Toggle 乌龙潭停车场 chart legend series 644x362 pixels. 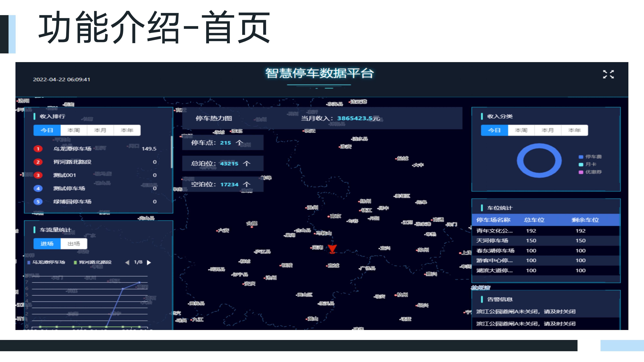pyautogui.click(x=47, y=262)
